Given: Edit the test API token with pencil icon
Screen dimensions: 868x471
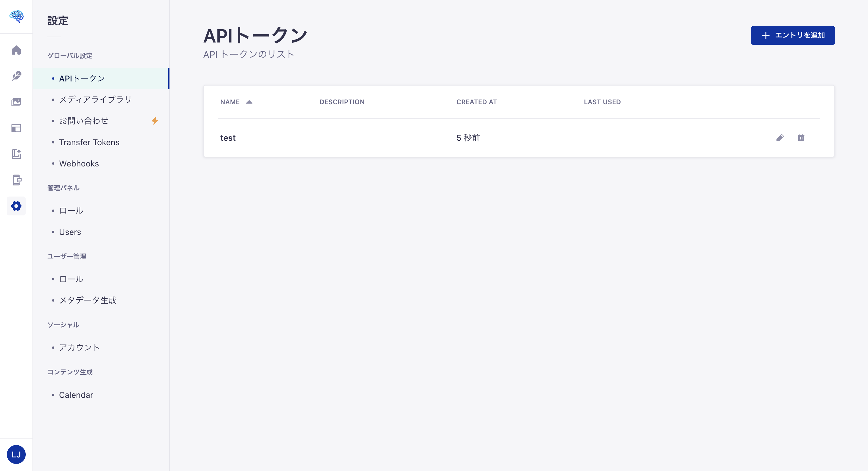Looking at the screenshot, I should (780, 138).
